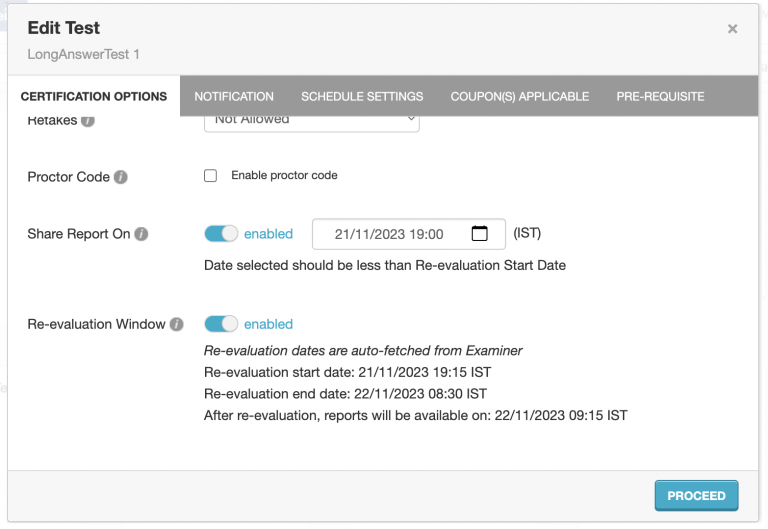Click info icon next to Retakes
The image size is (768, 529).
coord(88,121)
